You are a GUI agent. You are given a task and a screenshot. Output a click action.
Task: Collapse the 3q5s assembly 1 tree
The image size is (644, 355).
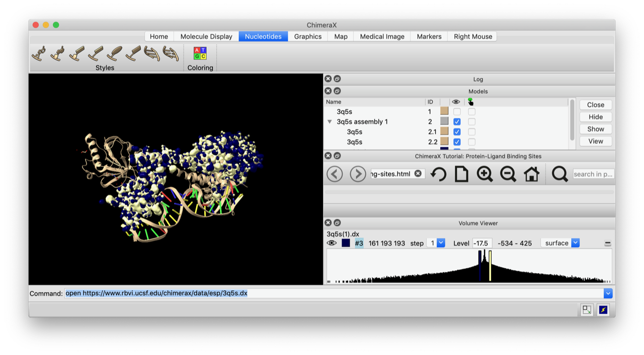pos(330,122)
